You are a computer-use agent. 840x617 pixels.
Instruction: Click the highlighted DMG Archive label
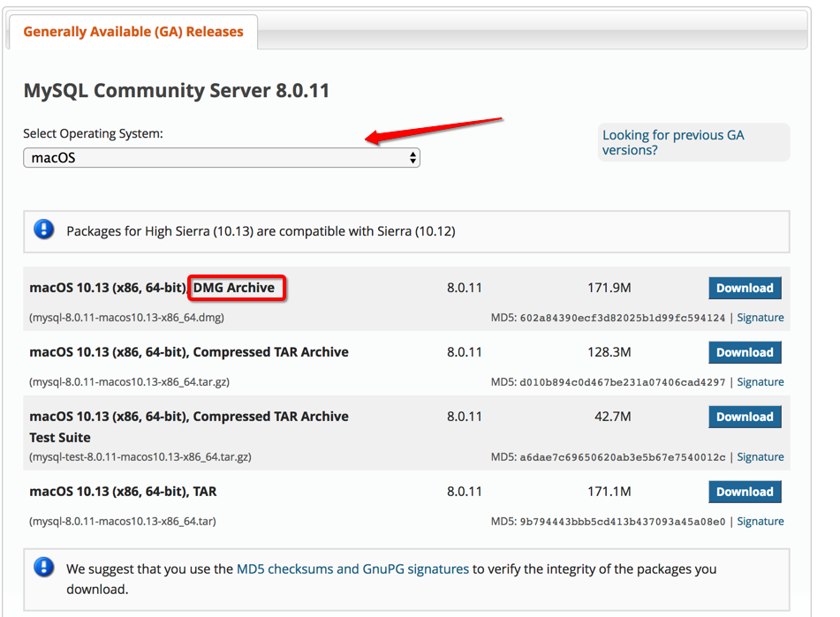coord(236,287)
